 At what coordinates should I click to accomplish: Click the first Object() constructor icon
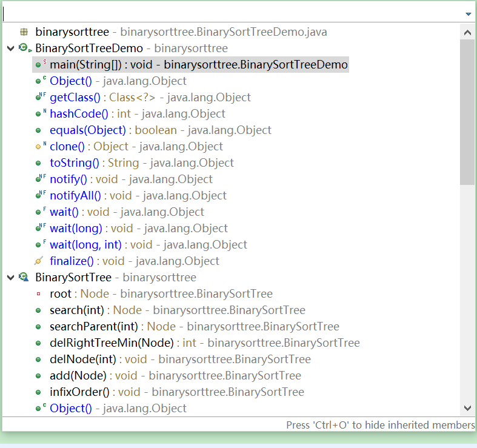point(41,81)
